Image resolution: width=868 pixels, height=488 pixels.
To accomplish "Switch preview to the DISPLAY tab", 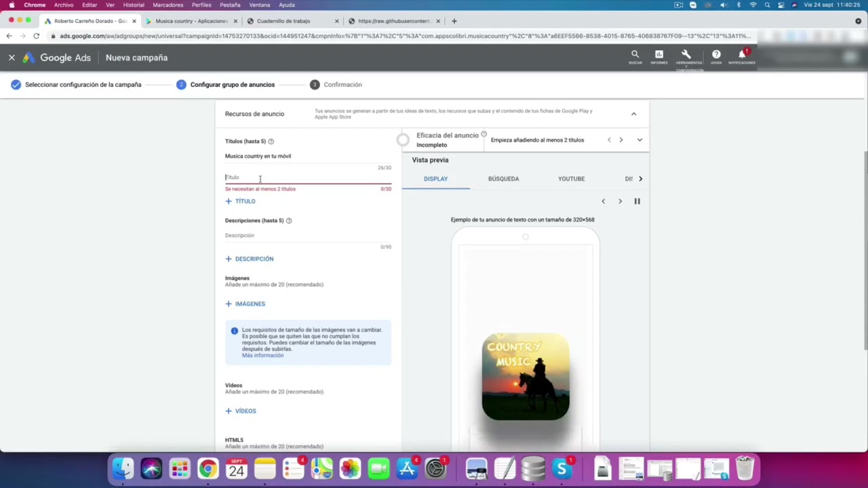I will point(435,179).
